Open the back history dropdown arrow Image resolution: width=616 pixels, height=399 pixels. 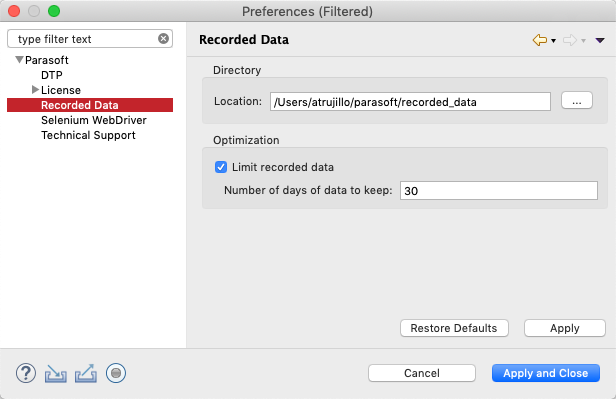pyautogui.click(x=553, y=40)
